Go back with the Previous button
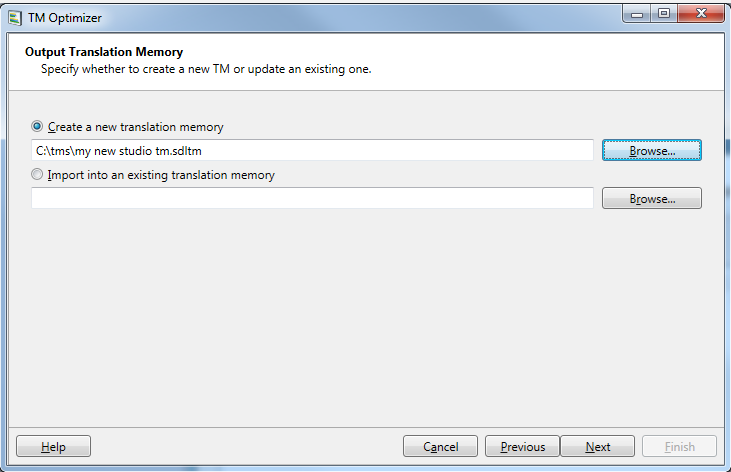731x472 pixels. [x=522, y=446]
